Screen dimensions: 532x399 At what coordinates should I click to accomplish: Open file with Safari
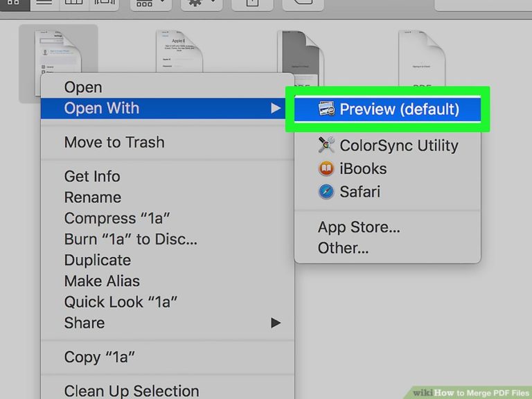pyautogui.click(x=387, y=192)
